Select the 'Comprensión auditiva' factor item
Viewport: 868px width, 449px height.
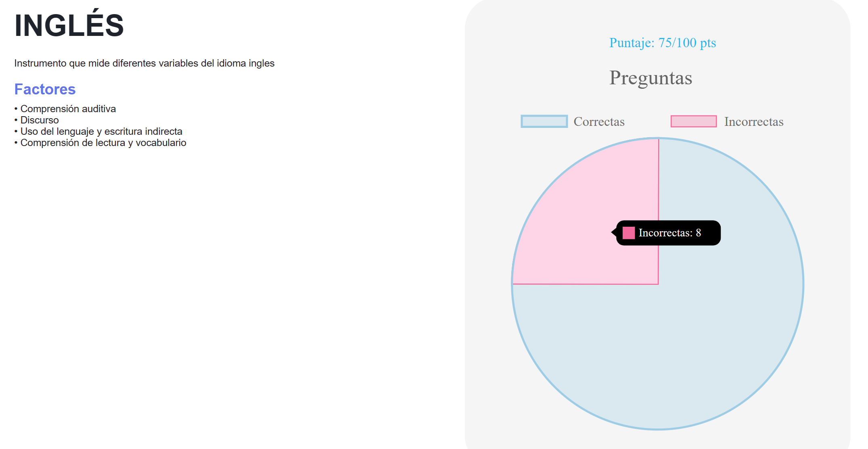click(68, 109)
